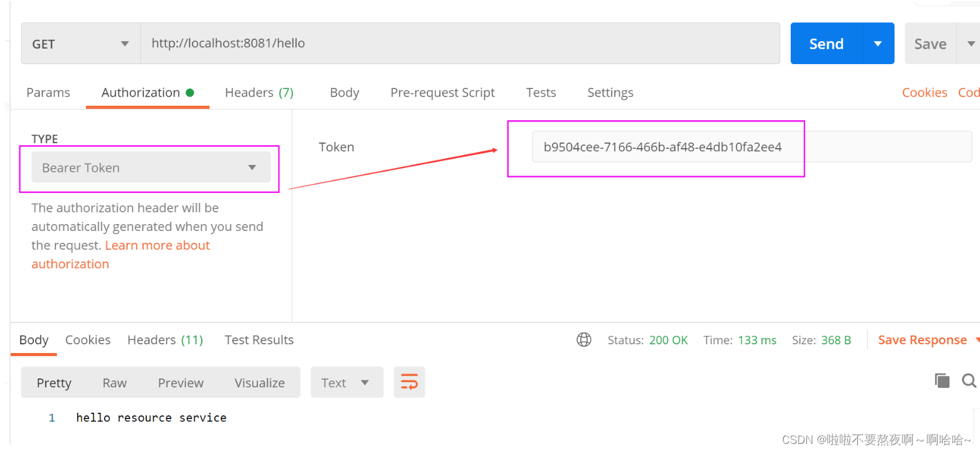This screenshot has height=452, width=980.
Task: Click the 200 OK status value
Action: click(668, 340)
